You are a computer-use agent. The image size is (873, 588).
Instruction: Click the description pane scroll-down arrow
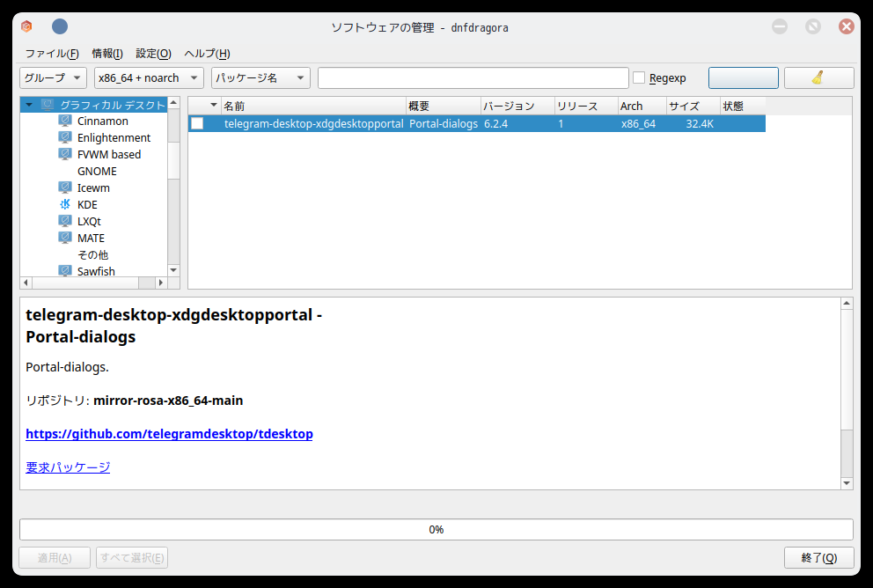847,483
